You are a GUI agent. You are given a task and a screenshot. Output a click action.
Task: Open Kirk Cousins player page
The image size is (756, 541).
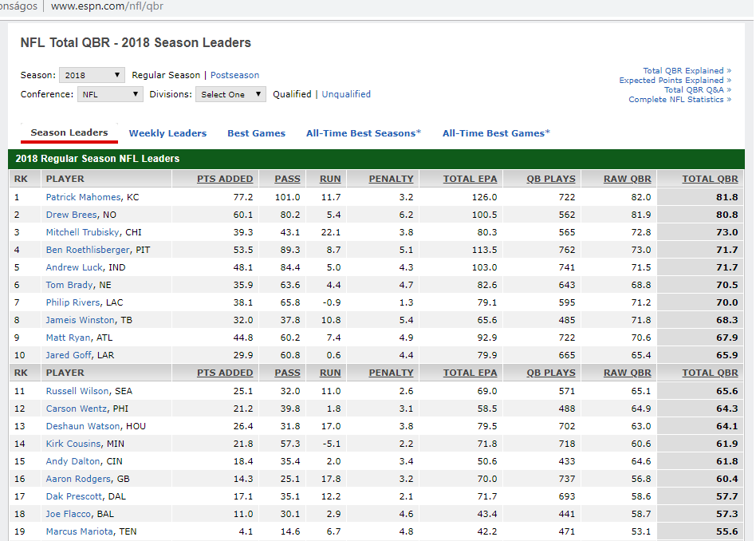(x=73, y=444)
